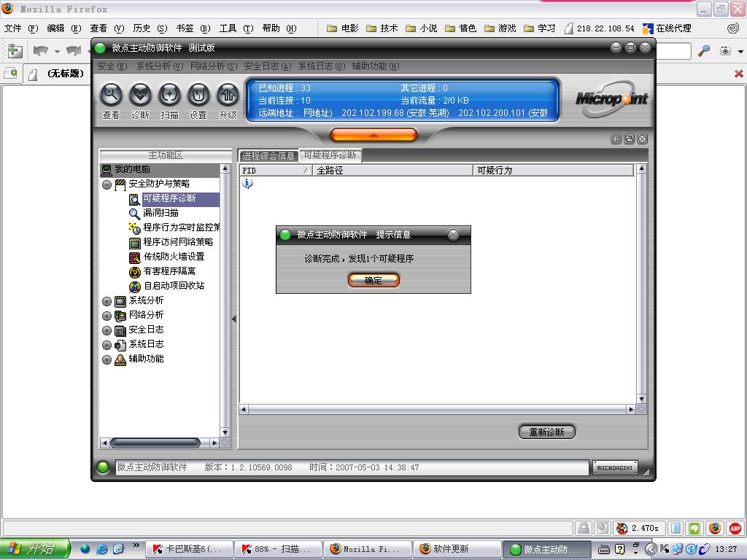Switch to 软件更新 taskbar window
747x560 pixels.
point(457,549)
